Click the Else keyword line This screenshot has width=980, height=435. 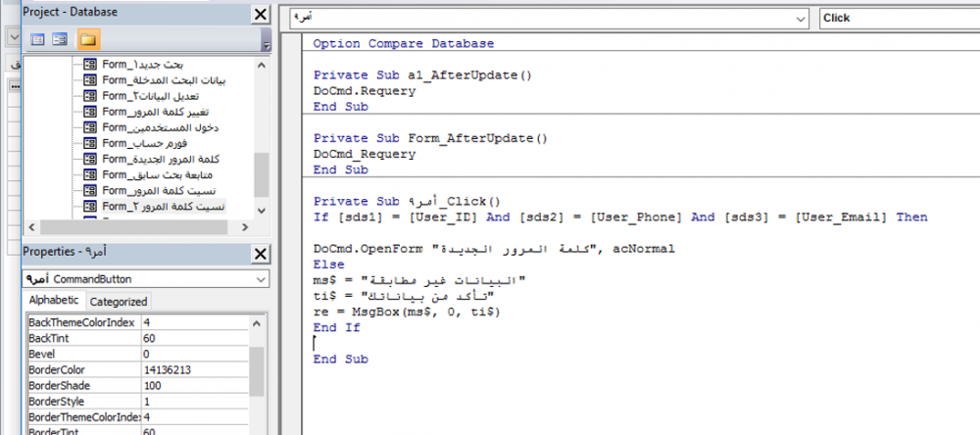(328, 265)
